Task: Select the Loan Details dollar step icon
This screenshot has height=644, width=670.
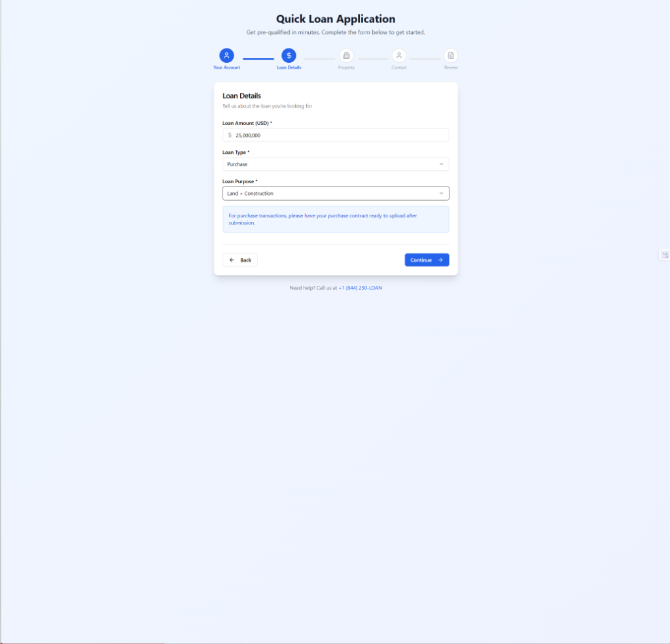Action: click(x=289, y=56)
